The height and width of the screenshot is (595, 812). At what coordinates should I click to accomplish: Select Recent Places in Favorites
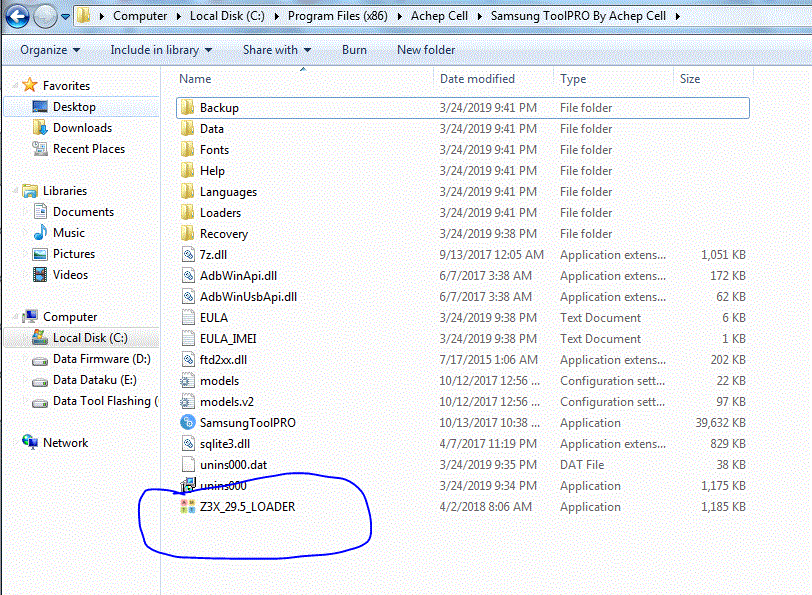point(89,149)
